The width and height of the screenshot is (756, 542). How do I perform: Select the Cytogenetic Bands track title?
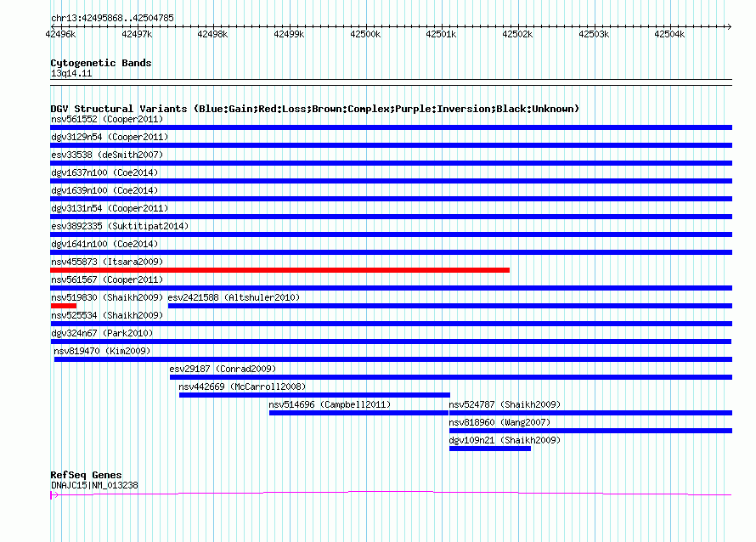coord(101,63)
